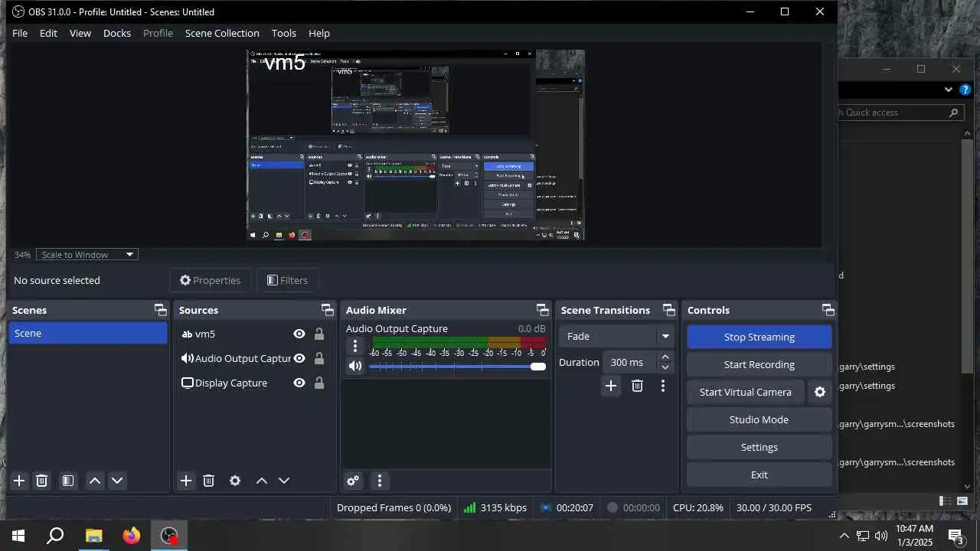Open source Properties button
The width and height of the screenshot is (980, 551).
click(x=210, y=280)
